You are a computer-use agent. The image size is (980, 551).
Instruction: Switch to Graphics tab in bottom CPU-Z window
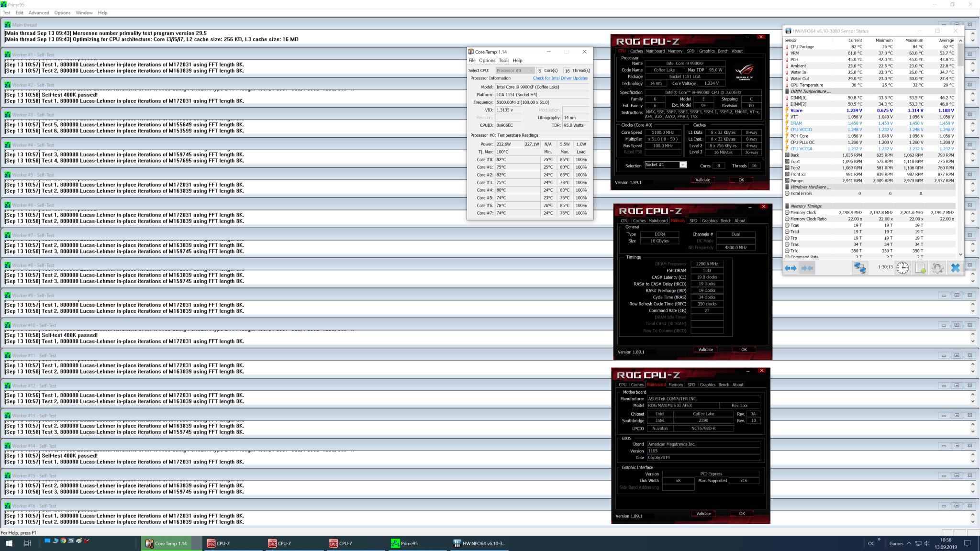pos(707,385)
